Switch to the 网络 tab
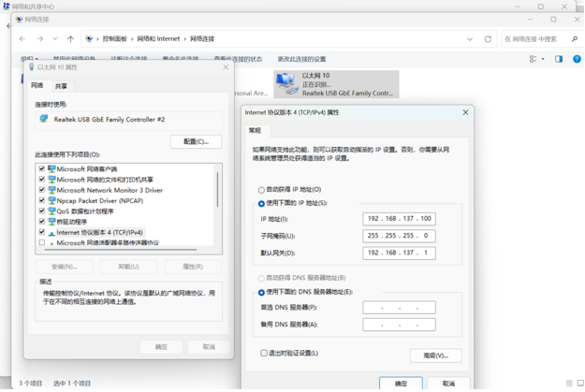Image resolution: width=585 pixels, height=392 pixels. tap(37, 85)
